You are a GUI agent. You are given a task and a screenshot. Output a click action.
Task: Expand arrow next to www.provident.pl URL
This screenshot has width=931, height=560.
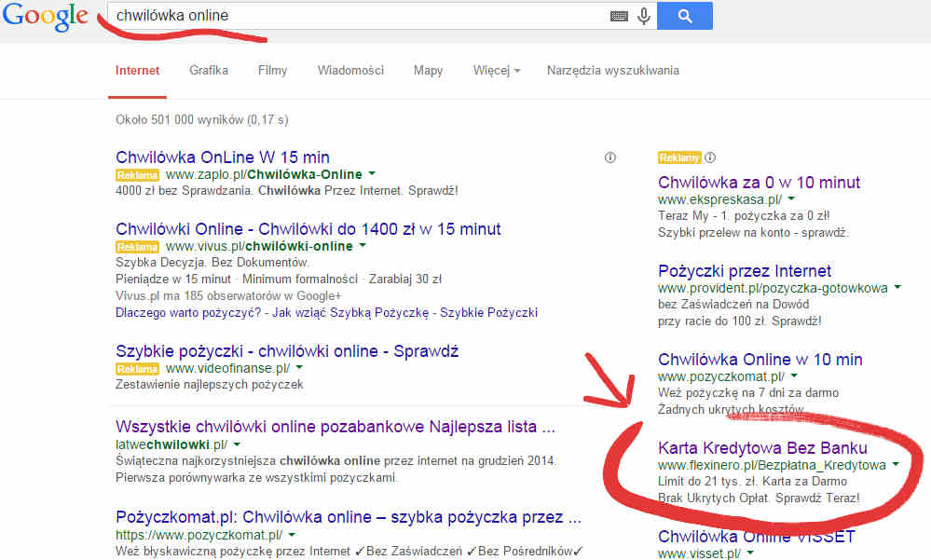pos(897,287)
